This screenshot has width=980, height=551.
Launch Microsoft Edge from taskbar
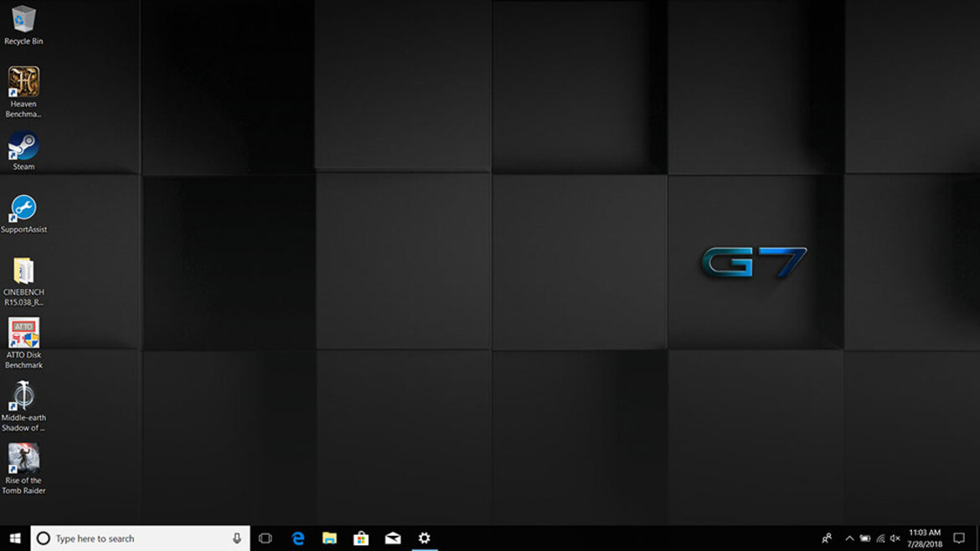pos(298,538)
